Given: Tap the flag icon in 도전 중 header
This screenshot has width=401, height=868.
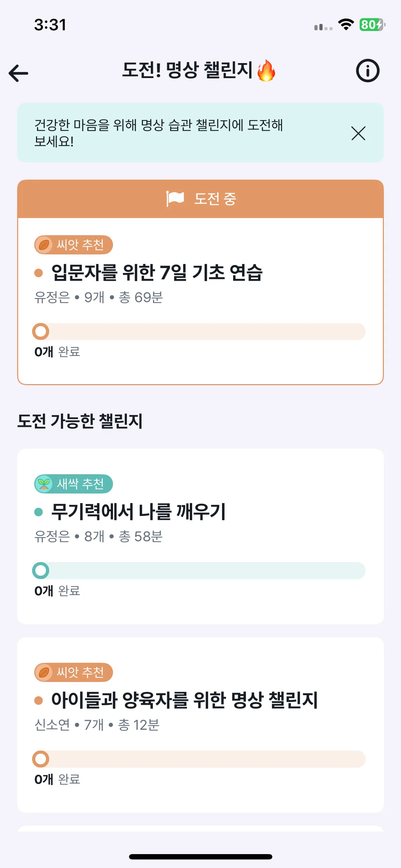Looking at the screenshot, I should [175, 198].
